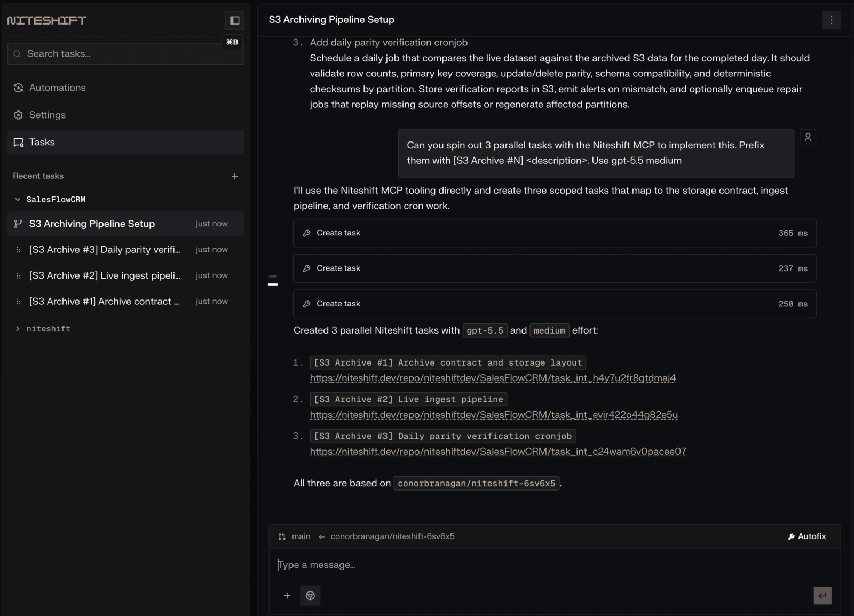
Task: Expand the 365 ms Create task row
Action: tap(555, 233)
